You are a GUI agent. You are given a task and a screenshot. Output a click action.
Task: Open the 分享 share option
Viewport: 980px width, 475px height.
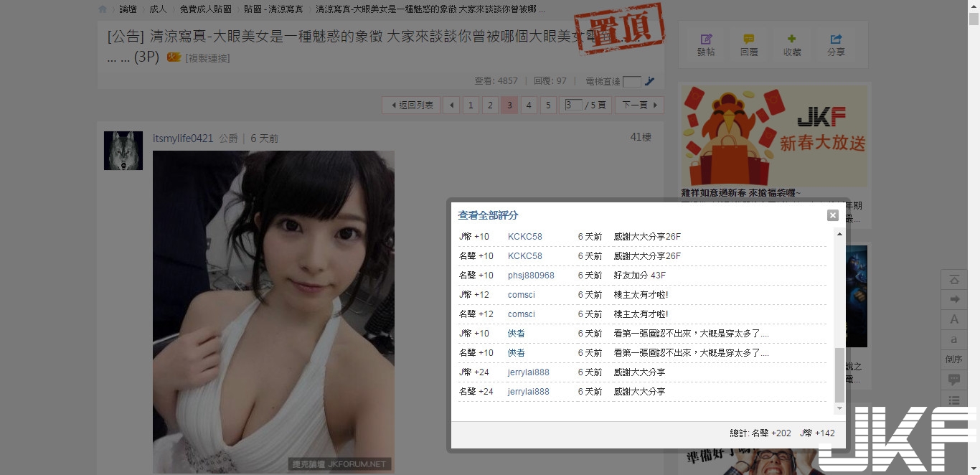click(x=836, y=44)
